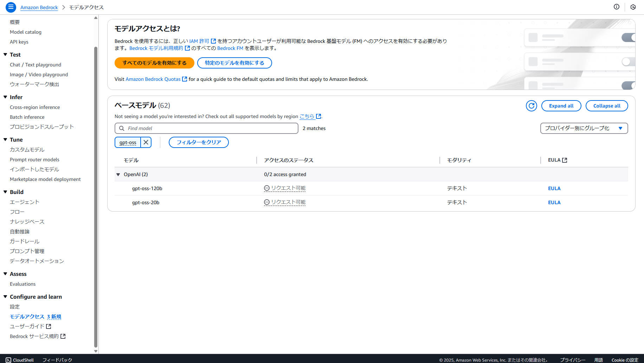Open Marketplace model deployment page

tap(45, 179)
